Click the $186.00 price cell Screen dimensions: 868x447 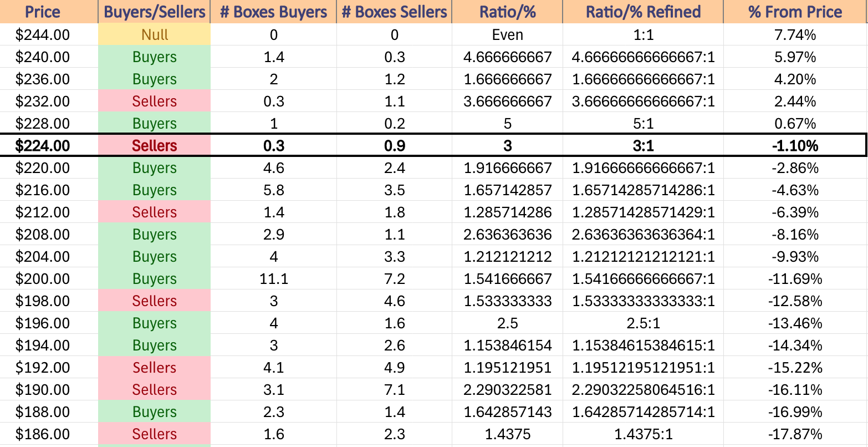(49, 434)
